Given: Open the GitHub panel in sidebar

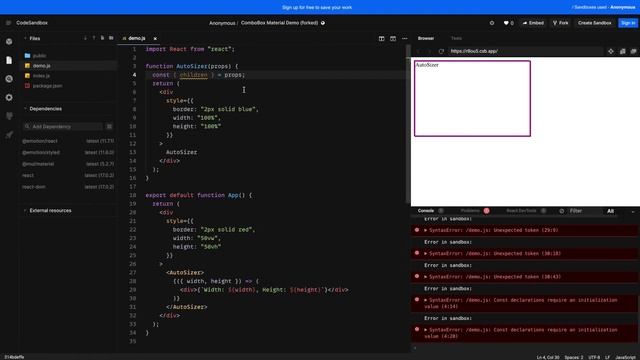Looking at the screenshot, I should (9, 116).
